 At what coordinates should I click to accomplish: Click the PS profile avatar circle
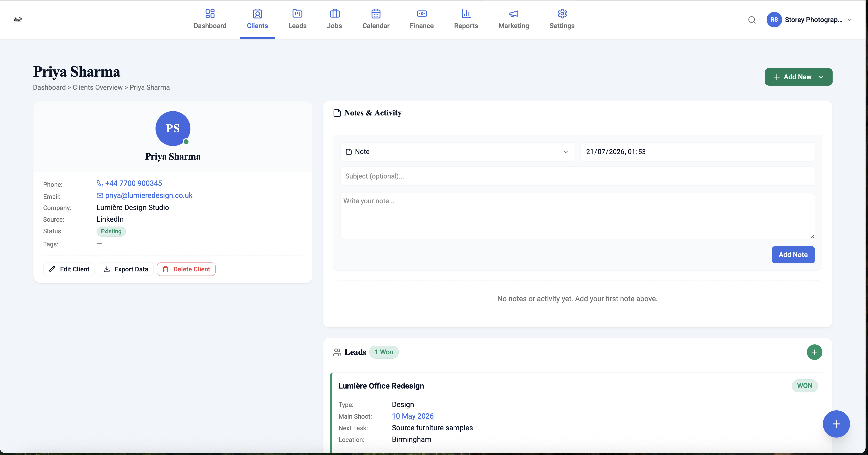coord(173,128)
